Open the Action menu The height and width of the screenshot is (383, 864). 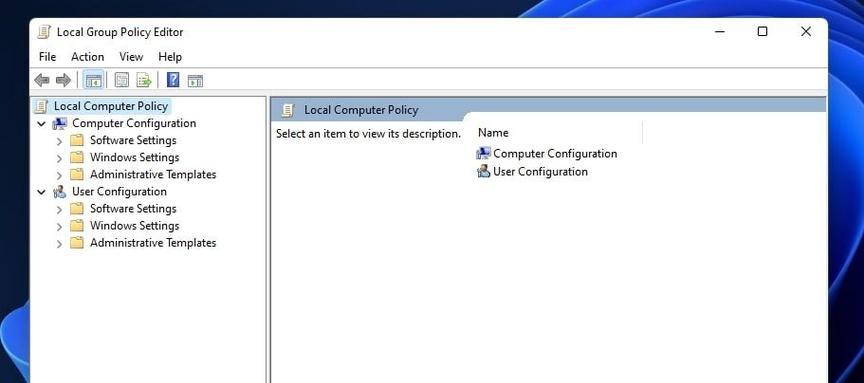[x=88, y=57]
